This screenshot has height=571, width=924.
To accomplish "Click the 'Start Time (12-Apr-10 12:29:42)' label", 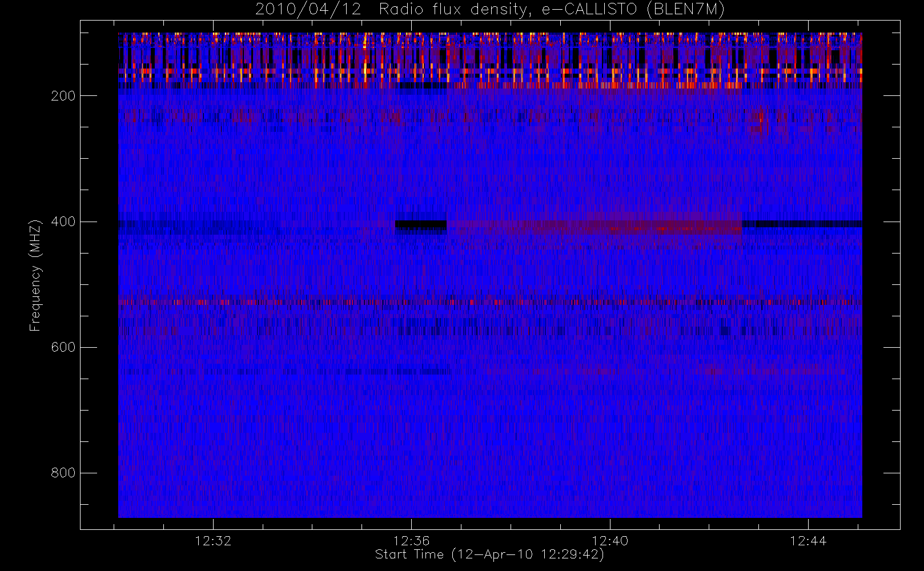I will (x=489, y=554).
